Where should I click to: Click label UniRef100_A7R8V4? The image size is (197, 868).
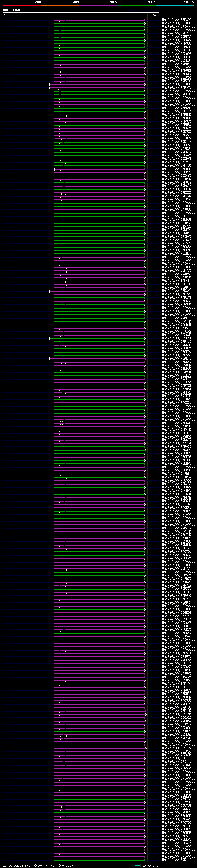coord(177,291)
